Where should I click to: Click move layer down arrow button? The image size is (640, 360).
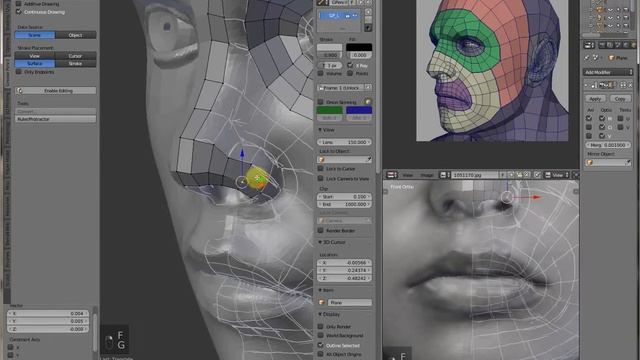point(368,28)
